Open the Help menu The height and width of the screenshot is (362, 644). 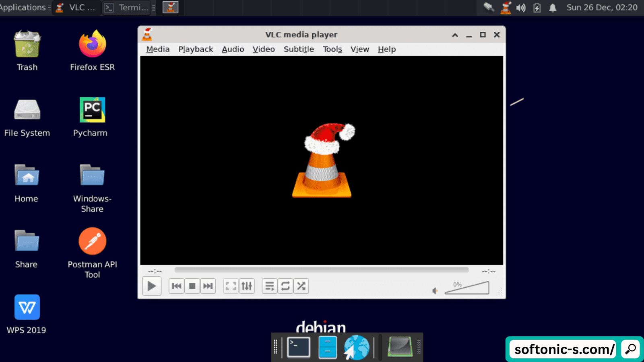387,49
